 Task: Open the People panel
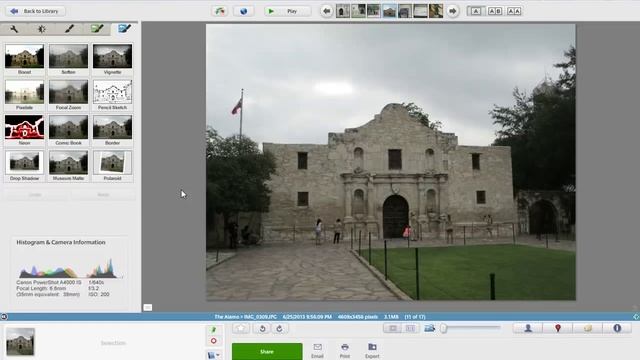[x=528, y=328]
